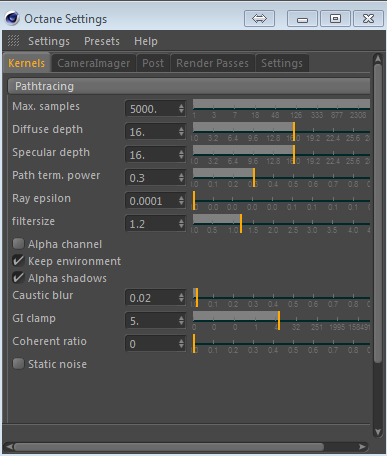Viewport: 387px width, 456px height.
Task: Open the Settings menu
Action: click(49, 41)
